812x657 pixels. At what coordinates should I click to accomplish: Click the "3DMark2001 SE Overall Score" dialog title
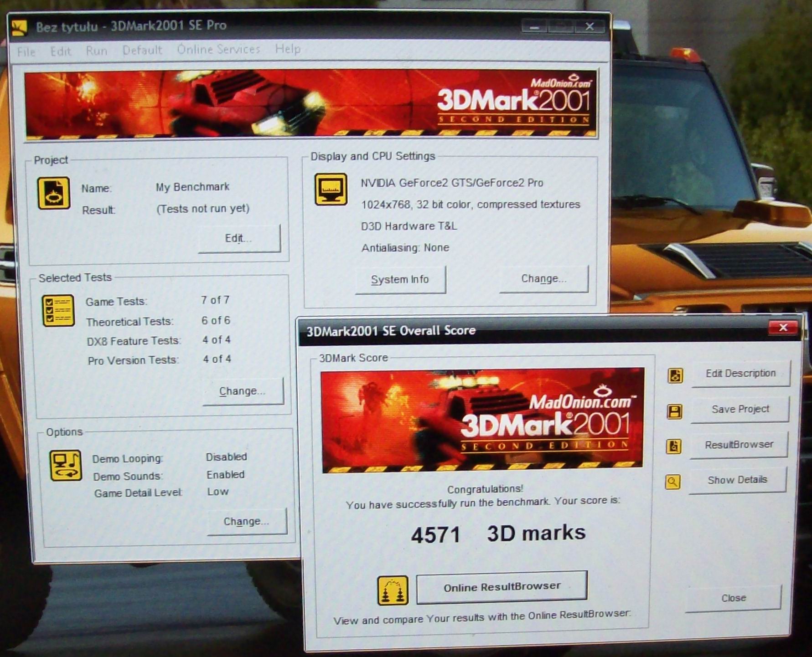point(391,331)
